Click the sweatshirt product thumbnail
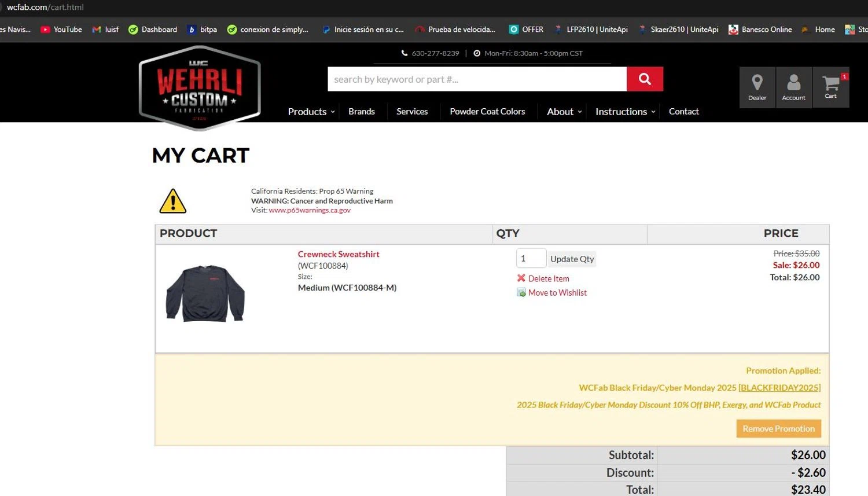 pyautogui.click(x=205, y=293)
